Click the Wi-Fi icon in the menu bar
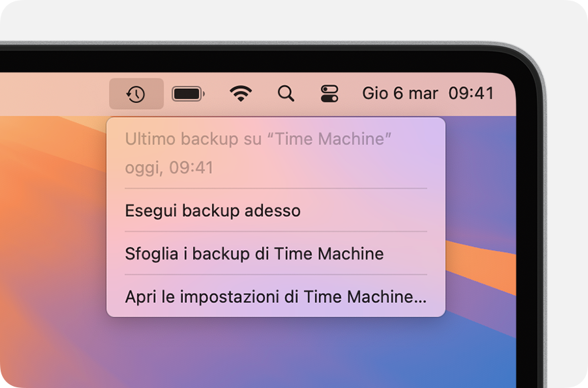The width and height of the screenshot is (588, 388). 240,93
